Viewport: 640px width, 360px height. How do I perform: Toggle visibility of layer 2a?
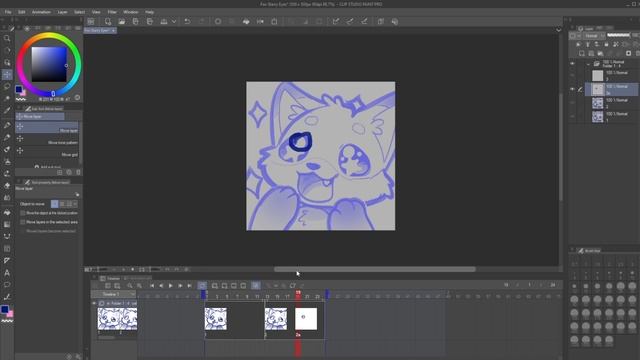[572, 89]
